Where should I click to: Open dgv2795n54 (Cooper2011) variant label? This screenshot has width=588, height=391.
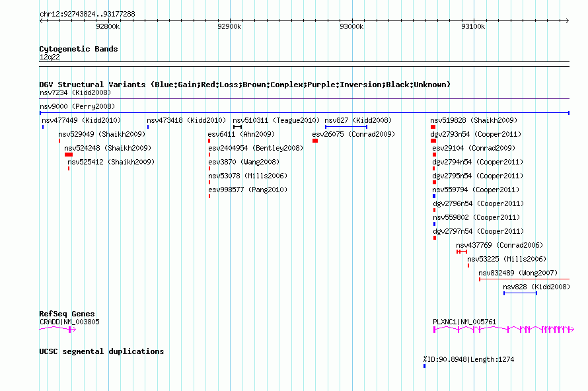(478, 176)
